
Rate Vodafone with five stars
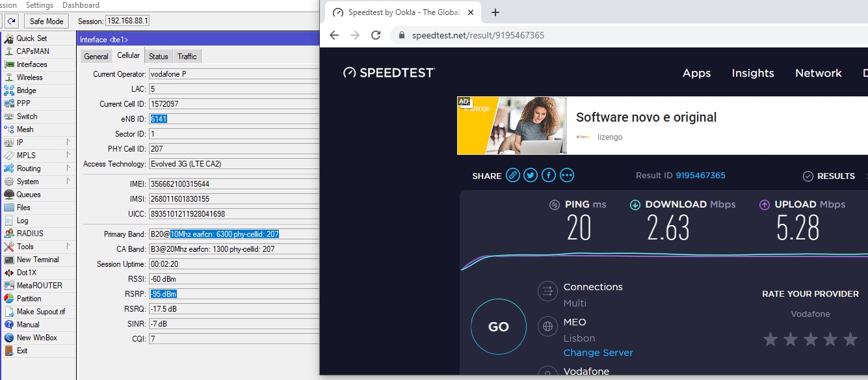(x=850, y=339)
